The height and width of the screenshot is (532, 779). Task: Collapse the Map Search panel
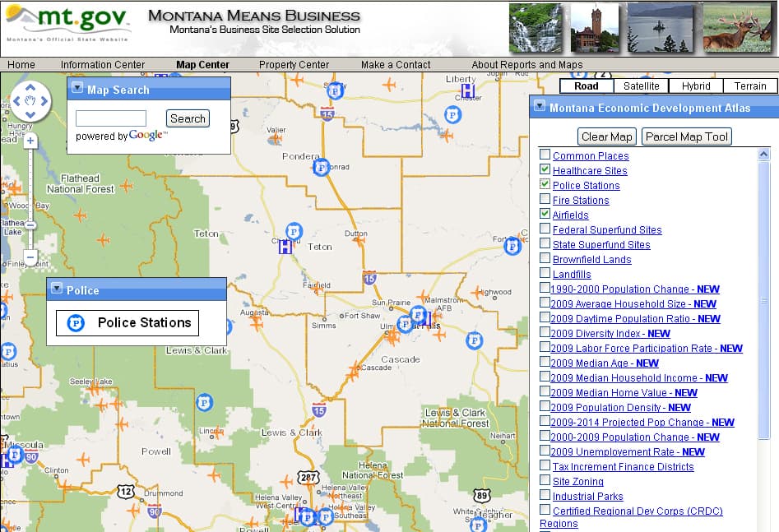click(77, 88)
